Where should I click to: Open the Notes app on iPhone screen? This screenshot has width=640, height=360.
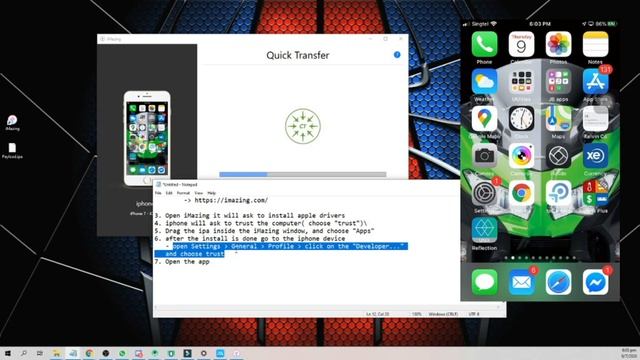point(595,44)
